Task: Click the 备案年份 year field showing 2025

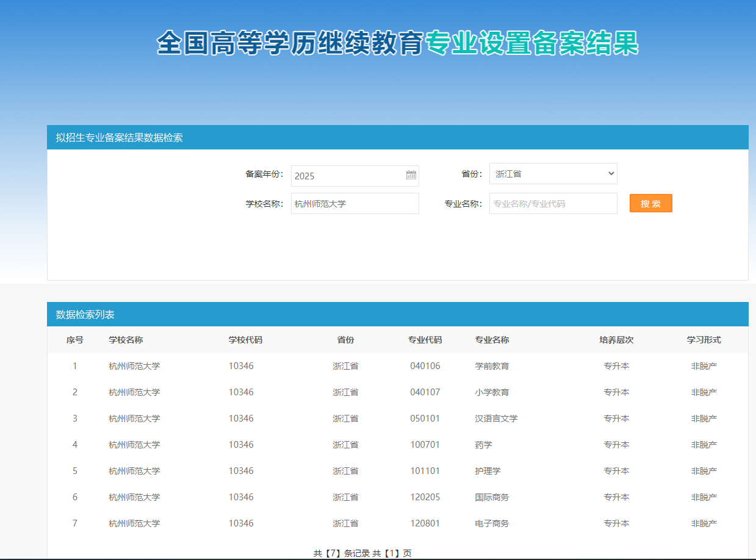Action: pyautogui.click(x=348, y=176)
